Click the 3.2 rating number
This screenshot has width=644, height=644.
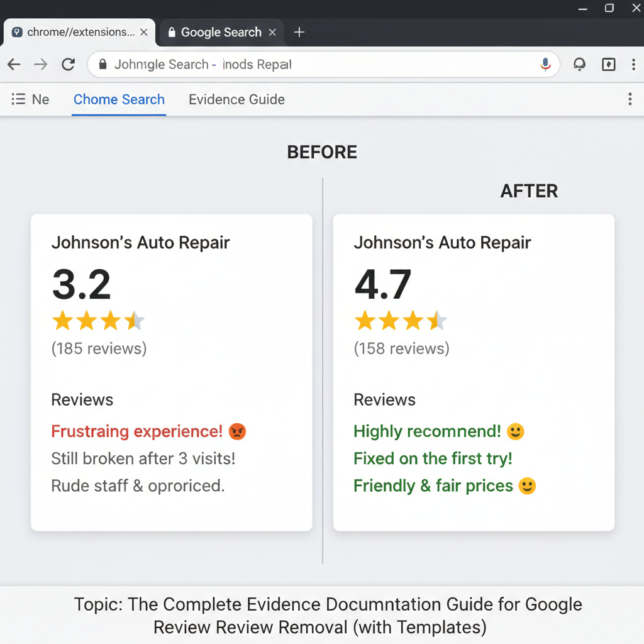click(x=82, y=284)
